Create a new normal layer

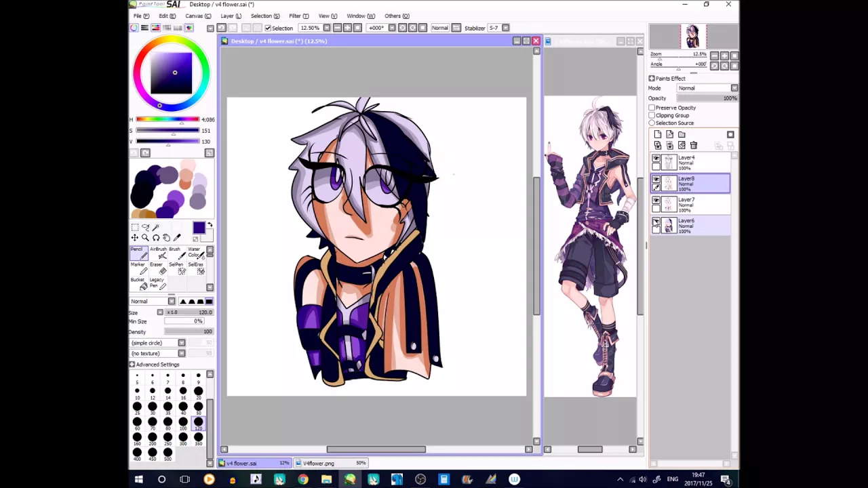pyautogui.click(x=658, y=134)
